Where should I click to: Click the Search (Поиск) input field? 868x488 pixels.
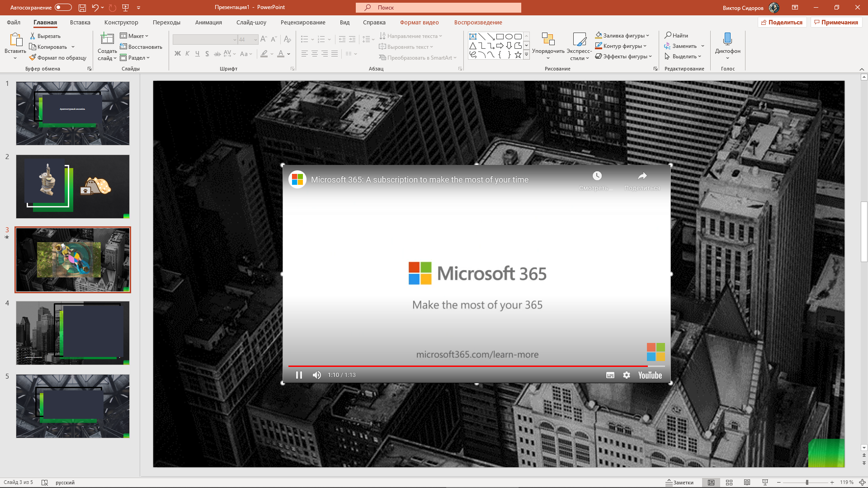(439, 8)
